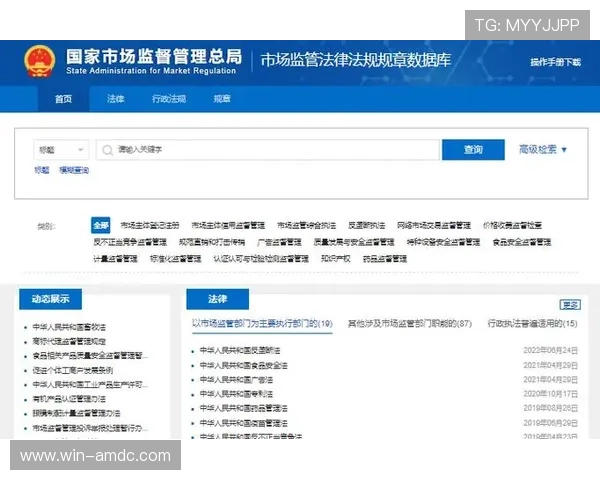Viewport: 600px width, 480px height.
Task: Click the magnifier icon in search box
Action: [108, 150]
